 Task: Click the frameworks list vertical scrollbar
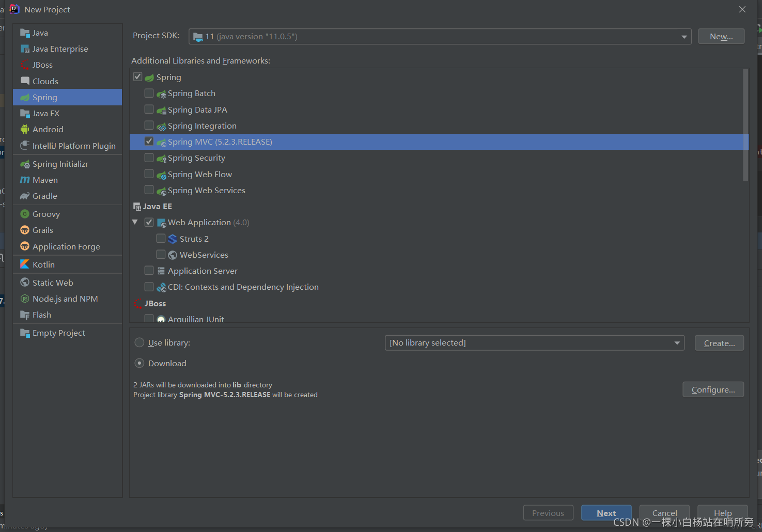tap(745, 125)
